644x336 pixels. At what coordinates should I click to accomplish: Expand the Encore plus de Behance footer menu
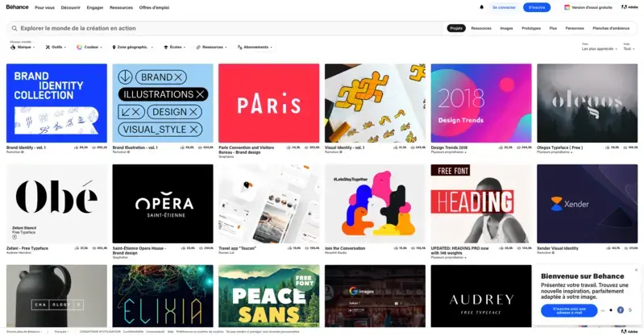25,331
